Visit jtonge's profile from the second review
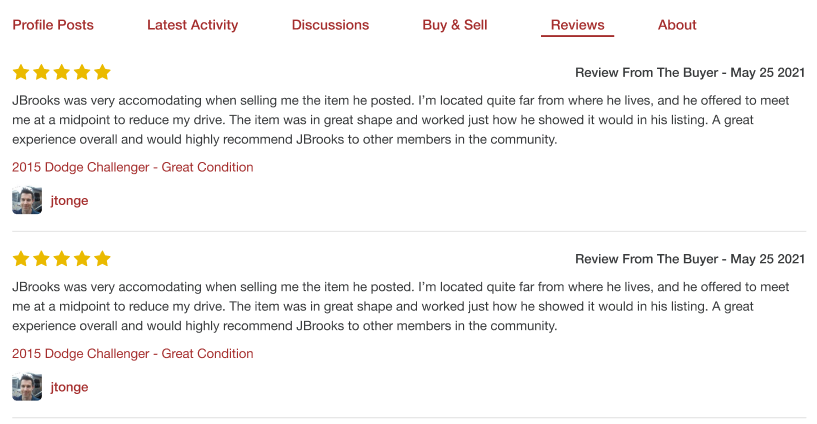Screen dimensions: 817x424 tap(69, 387)
